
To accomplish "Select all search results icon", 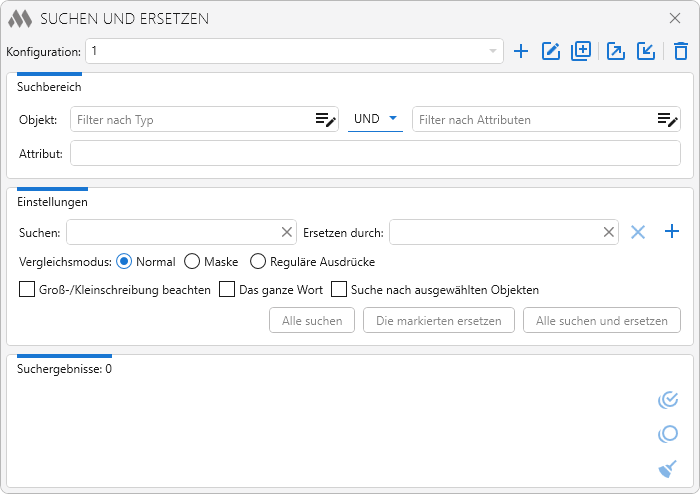I will (668, 400).
